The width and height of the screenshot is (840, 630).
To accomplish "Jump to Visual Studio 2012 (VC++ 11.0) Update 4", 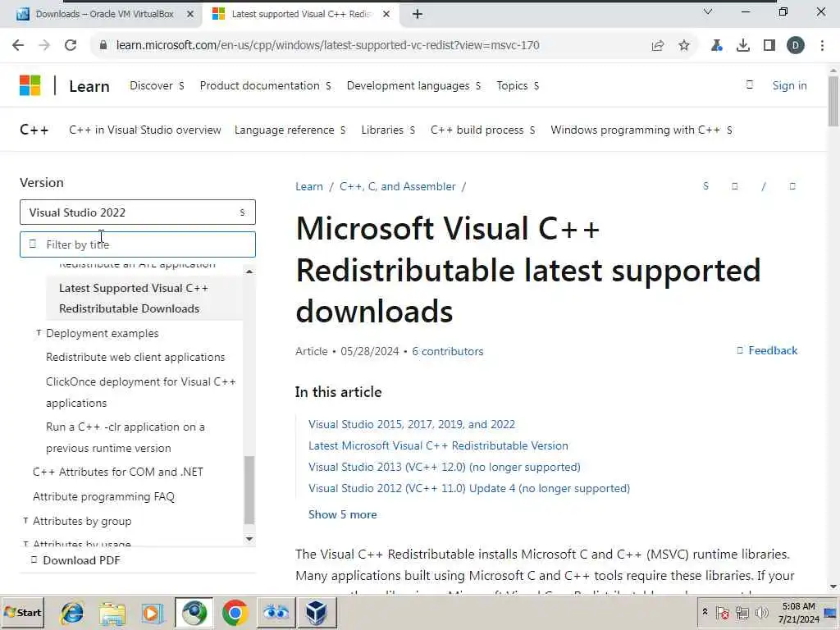I will (469, 489).
